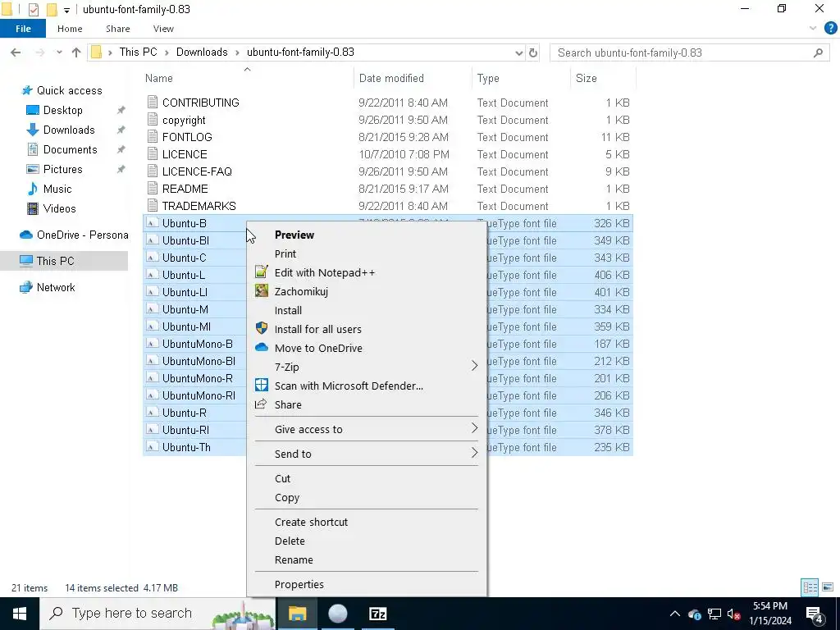Switch to Details view layout icon
The height and width of the screenshot is (630, 840).
810,587
